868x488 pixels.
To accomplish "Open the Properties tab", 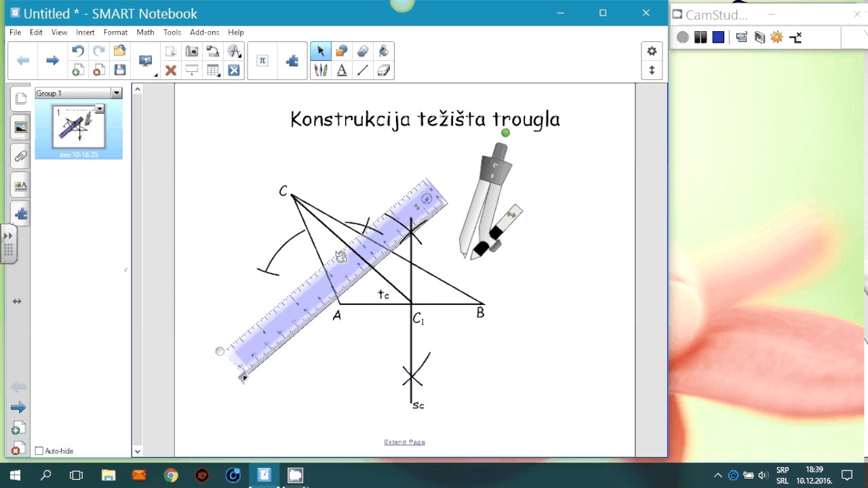I will tap(20, 185).
